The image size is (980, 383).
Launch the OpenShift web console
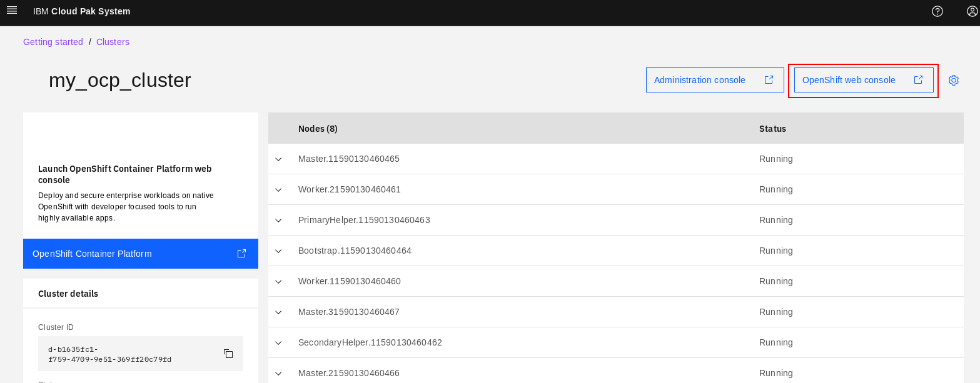[864, 80]
